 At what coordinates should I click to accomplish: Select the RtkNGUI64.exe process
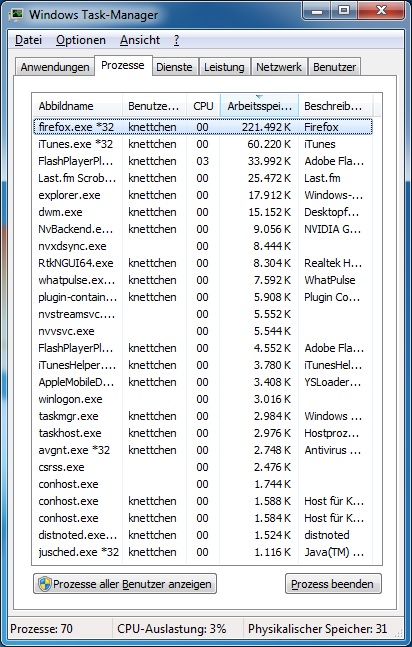[x=203, y=263]
